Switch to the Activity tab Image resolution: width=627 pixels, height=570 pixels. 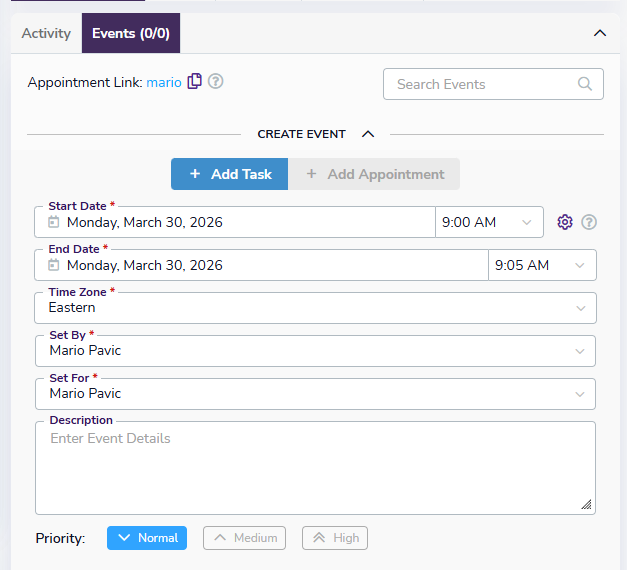[x=46, y=33]
